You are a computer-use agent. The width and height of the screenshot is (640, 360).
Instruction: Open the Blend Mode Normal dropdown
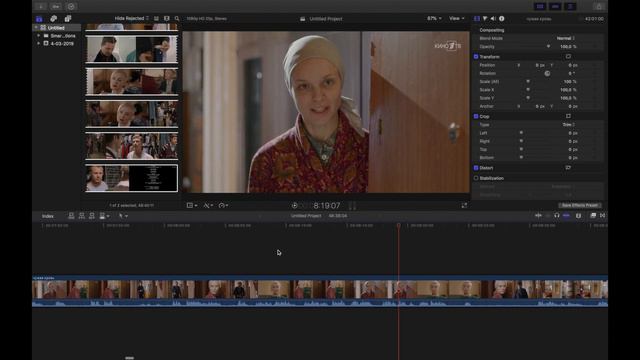566,38
